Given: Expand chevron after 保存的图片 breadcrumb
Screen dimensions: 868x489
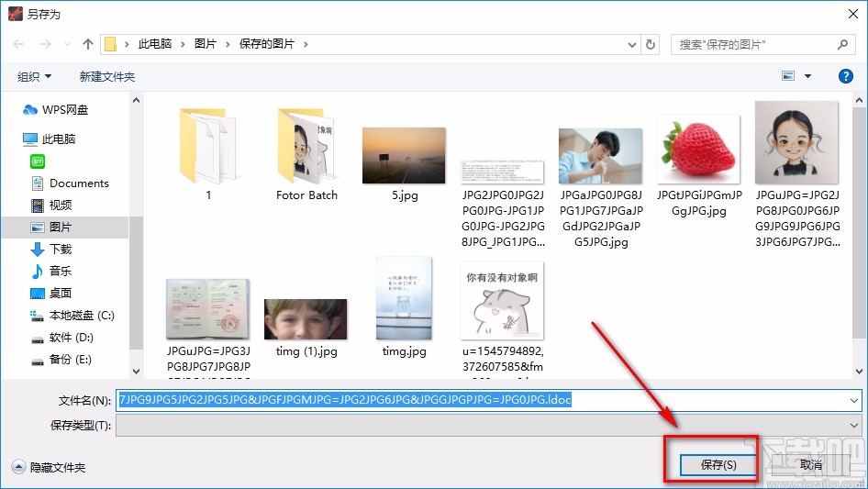Looking at the screenshot, I should point(306,44).
